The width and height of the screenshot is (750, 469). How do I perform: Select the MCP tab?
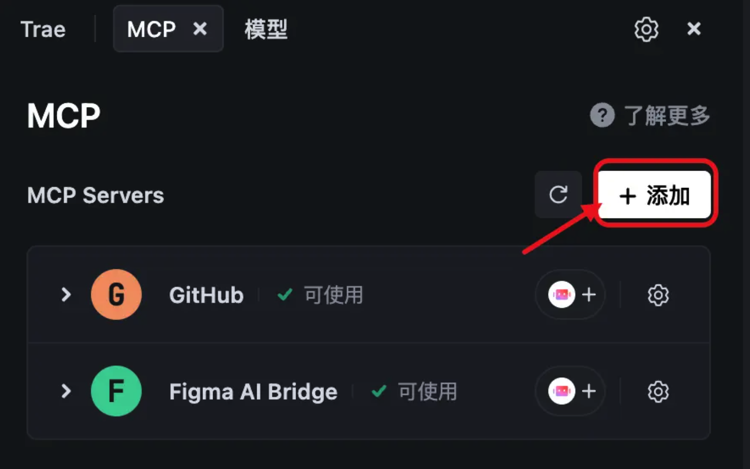152,30
